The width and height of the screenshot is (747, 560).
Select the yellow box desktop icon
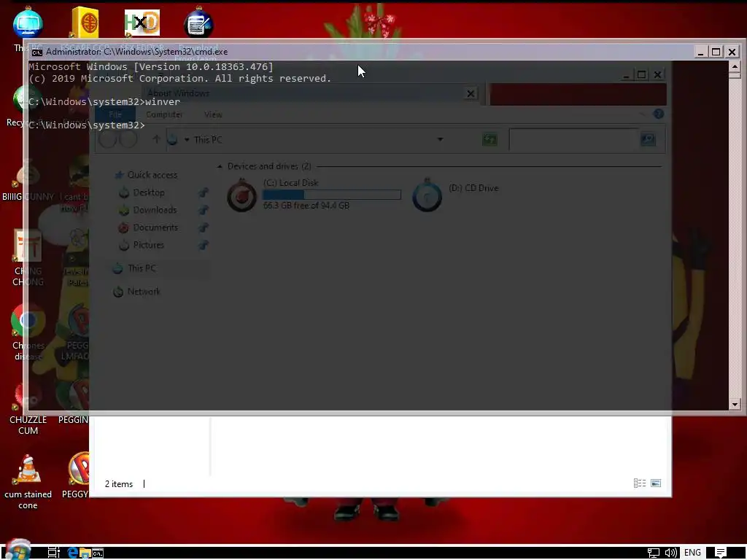[x=85, y=23]
